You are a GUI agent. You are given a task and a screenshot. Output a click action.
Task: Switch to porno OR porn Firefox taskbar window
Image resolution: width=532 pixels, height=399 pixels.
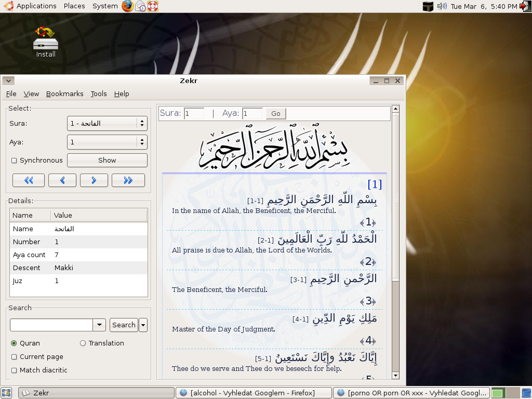(x=411, y=393)
